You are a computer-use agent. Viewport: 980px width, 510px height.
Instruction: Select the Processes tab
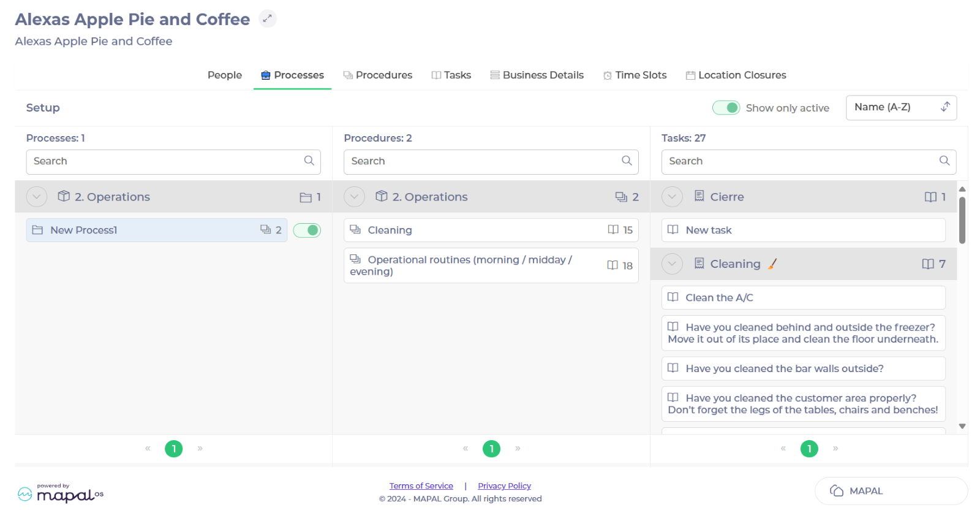click(x=292, y=75)
